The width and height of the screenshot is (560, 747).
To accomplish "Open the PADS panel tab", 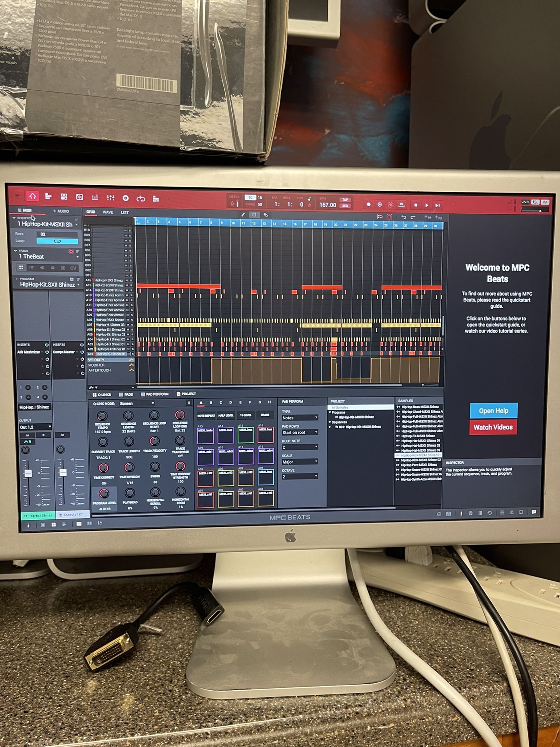I will click(126, 394).
